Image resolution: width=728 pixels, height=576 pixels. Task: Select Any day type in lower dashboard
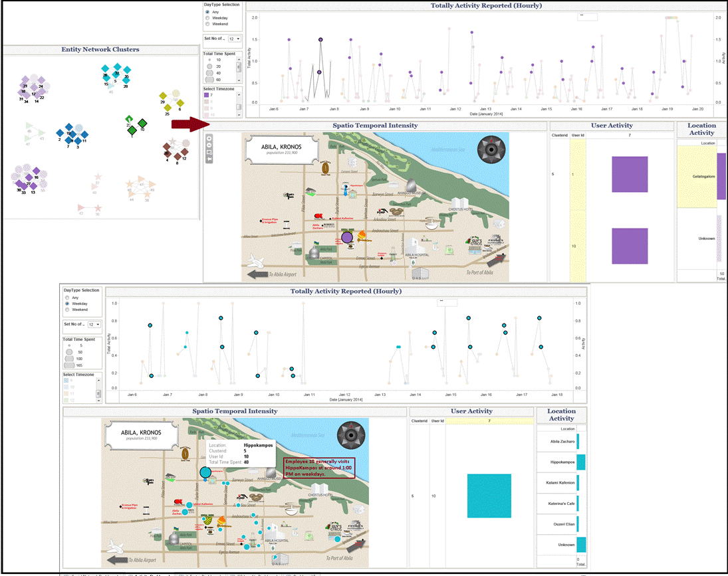tap(67, 298)
